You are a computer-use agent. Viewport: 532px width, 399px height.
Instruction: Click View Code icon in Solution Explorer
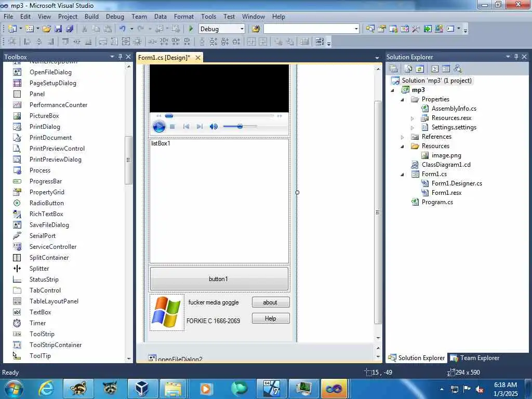(x=435, y=69)
